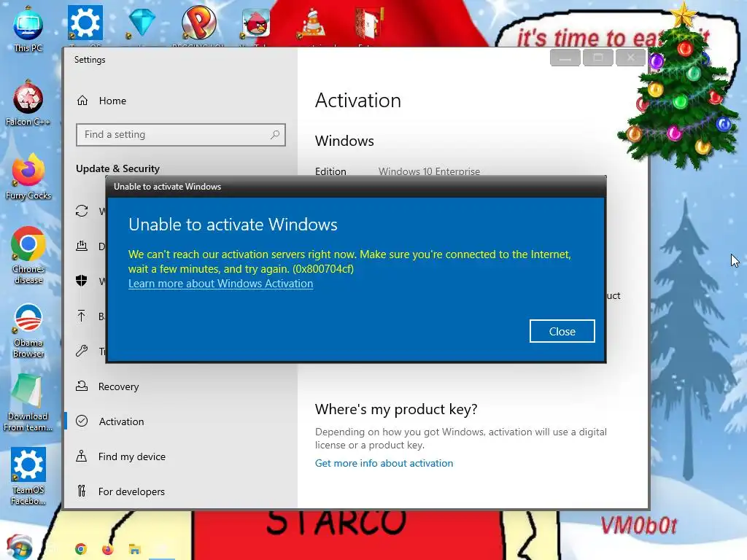Click the search magnifier icon in Settings
This screenshot has width=747, height=560.
(x=275, y=135)
